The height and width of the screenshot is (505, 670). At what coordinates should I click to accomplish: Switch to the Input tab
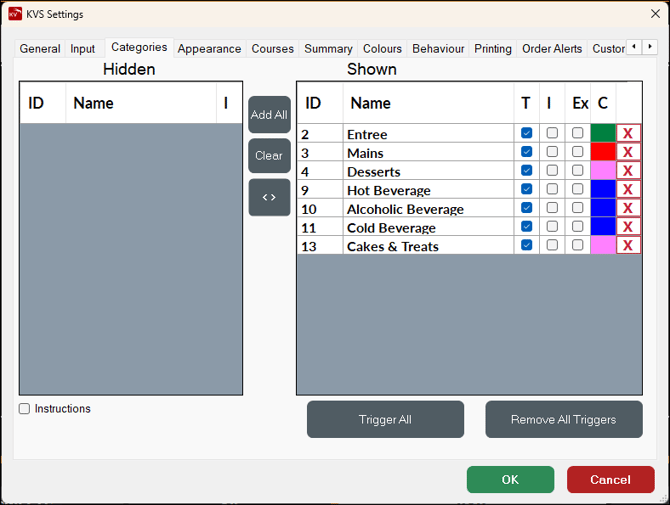point(82,49)
